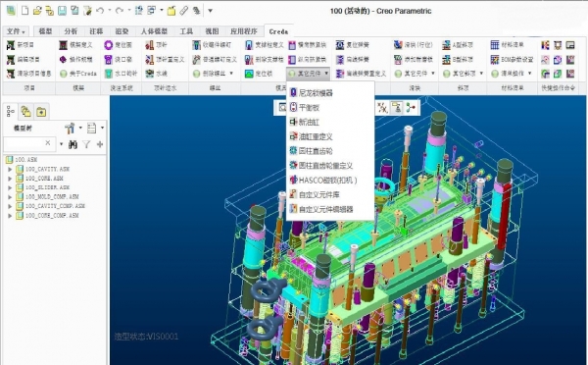The height and width of the screenshot is (365, 588).
Task: Click the New file icon in quick access toolbar
Action: point(24,11)
